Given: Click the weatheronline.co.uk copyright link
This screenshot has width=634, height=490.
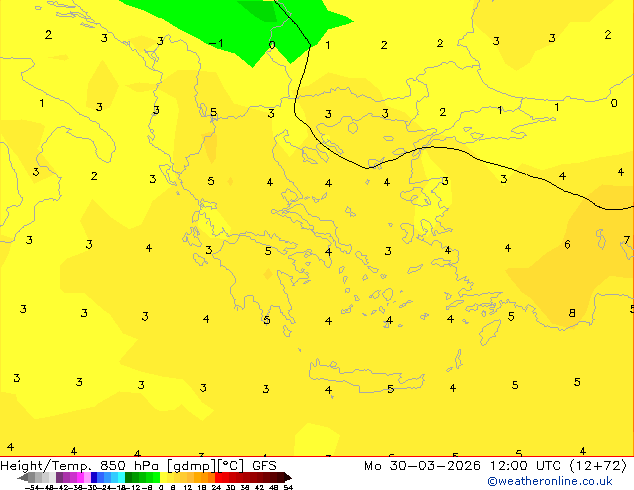Looking at the screenshot, I should (x=550, y=481).
